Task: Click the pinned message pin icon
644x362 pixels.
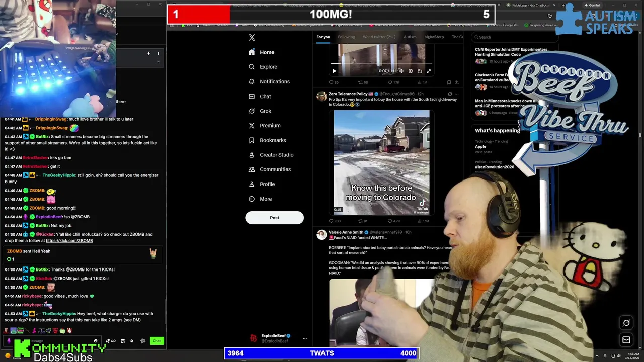Action: (x=148, y=53)
